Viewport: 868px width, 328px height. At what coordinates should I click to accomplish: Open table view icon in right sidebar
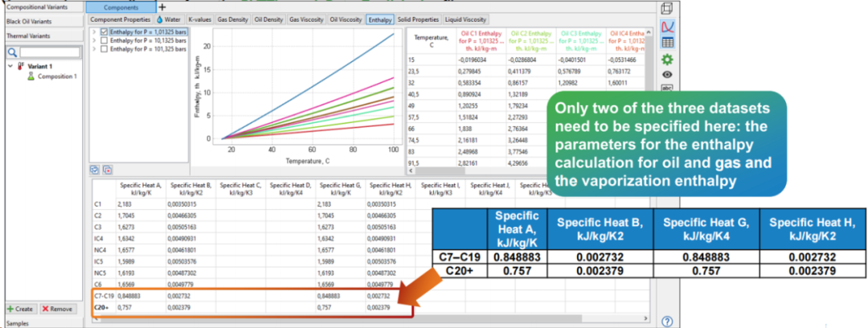pos(666,43)
